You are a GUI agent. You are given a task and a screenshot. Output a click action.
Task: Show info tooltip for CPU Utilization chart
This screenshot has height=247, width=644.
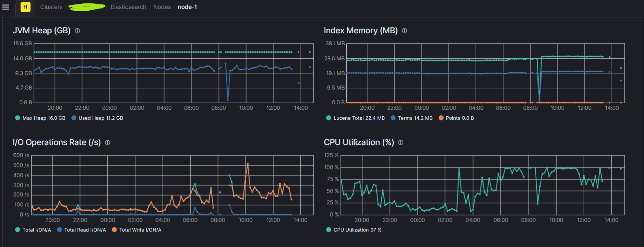click(x=401, y=143)
